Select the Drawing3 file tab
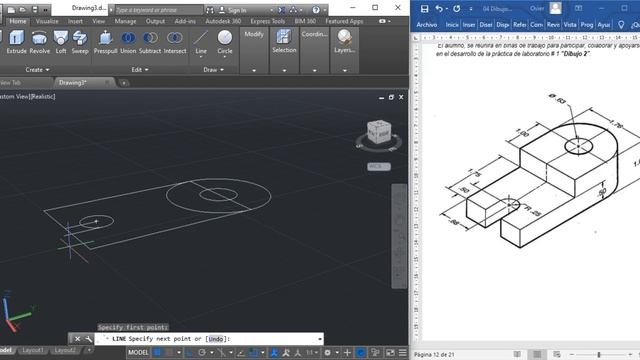Image resolution: width=640 pixels, height=360 pixels. pyautogui.click(x=73, y=82)
